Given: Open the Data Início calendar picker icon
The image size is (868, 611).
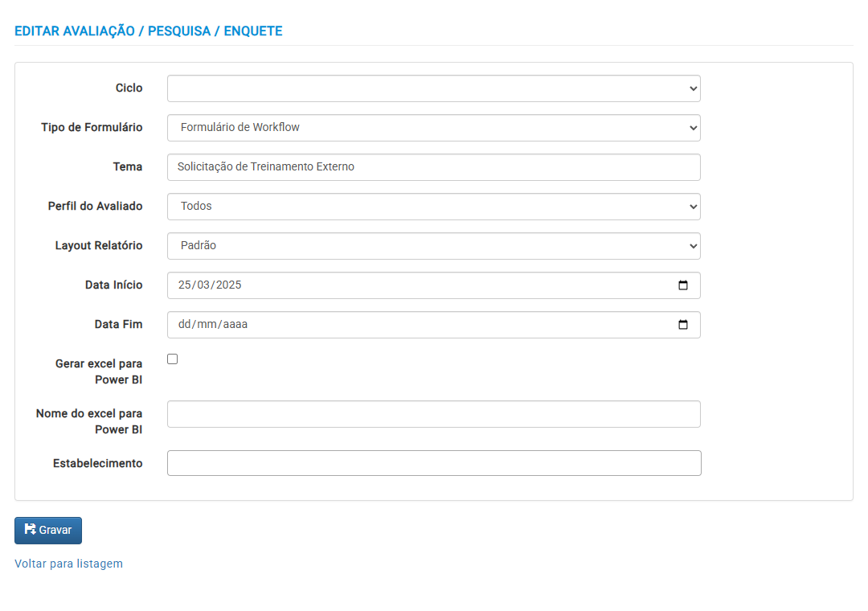Looking at the screenshot, I should click(x=683, y=285).
